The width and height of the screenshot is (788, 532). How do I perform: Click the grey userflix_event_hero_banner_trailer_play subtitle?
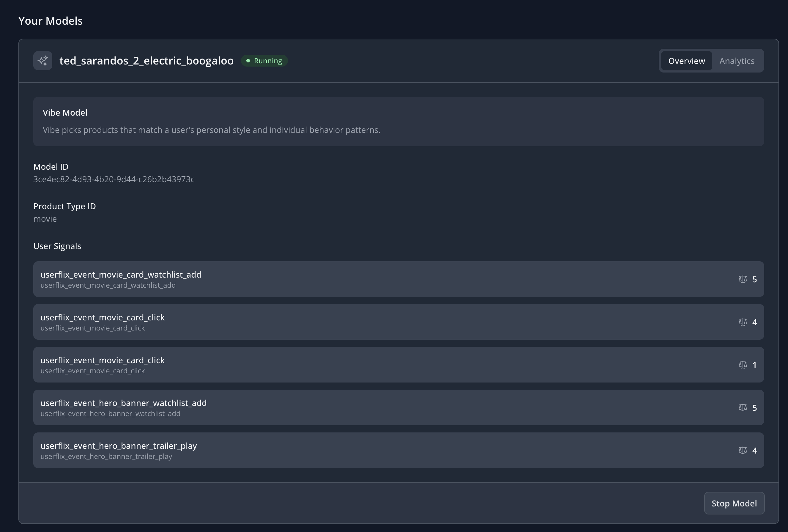tap(106, 457)
